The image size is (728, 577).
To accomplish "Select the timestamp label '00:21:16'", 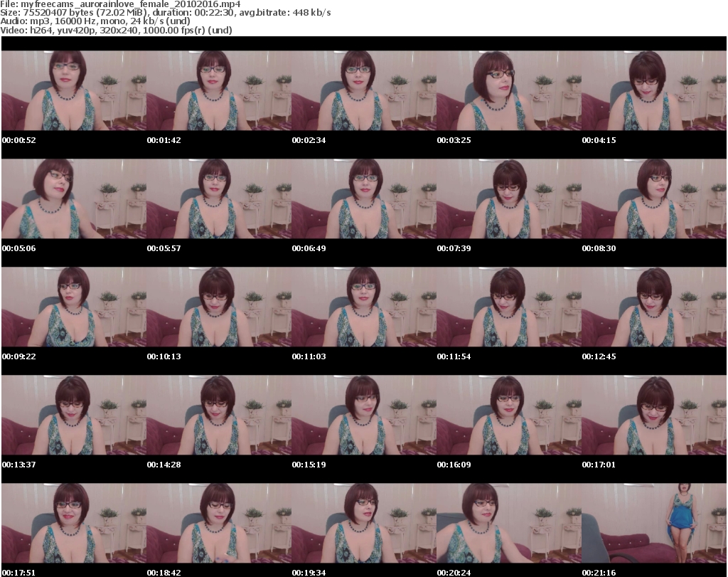I will point(599,573).
